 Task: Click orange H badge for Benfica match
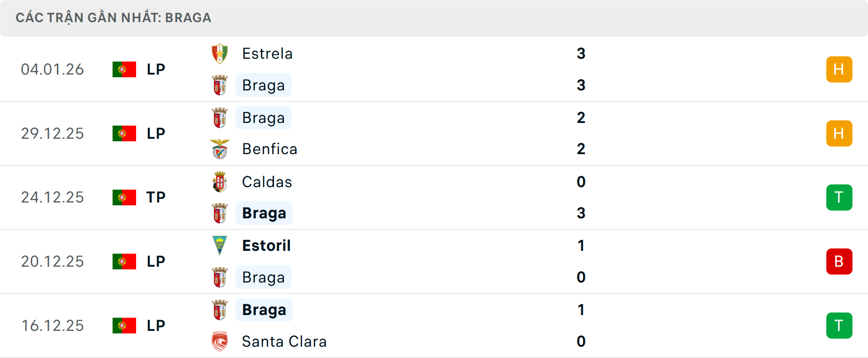coord(839,133)
